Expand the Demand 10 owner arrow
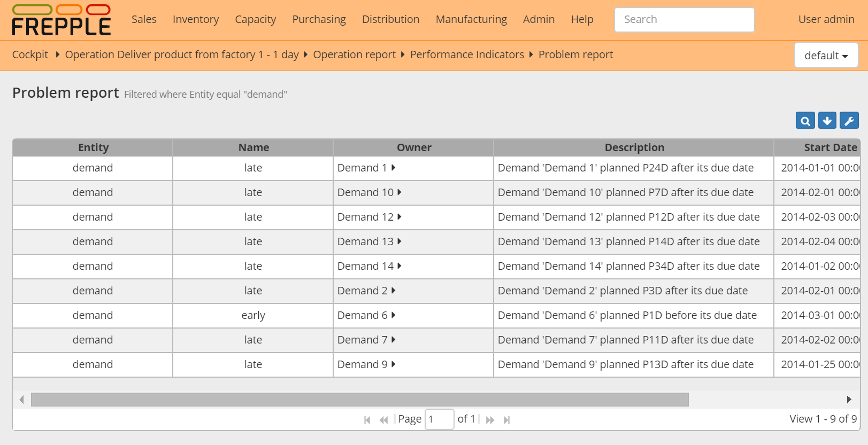 click(x=400, y=192)
